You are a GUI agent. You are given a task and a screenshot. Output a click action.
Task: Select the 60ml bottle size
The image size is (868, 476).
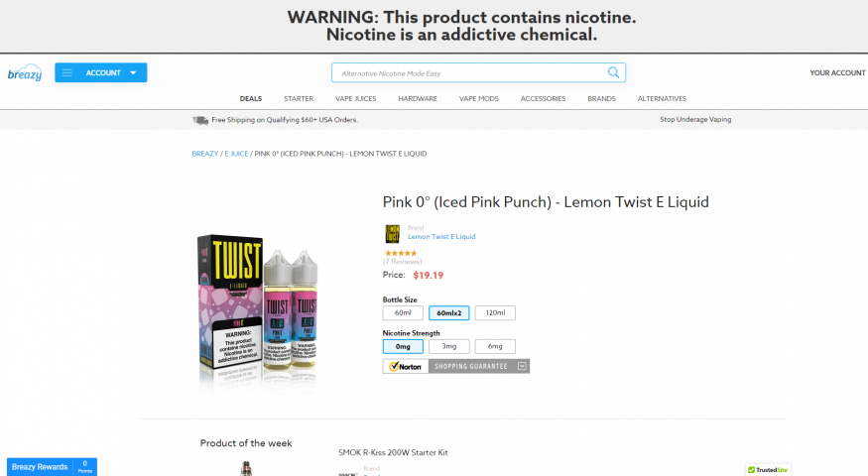point(403,312)
